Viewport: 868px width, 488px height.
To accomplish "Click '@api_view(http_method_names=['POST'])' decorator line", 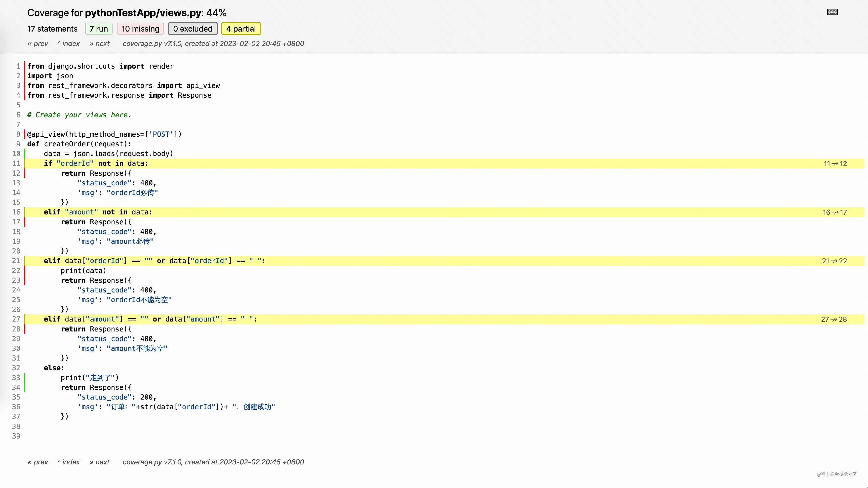I will click(x=104, y=134).
